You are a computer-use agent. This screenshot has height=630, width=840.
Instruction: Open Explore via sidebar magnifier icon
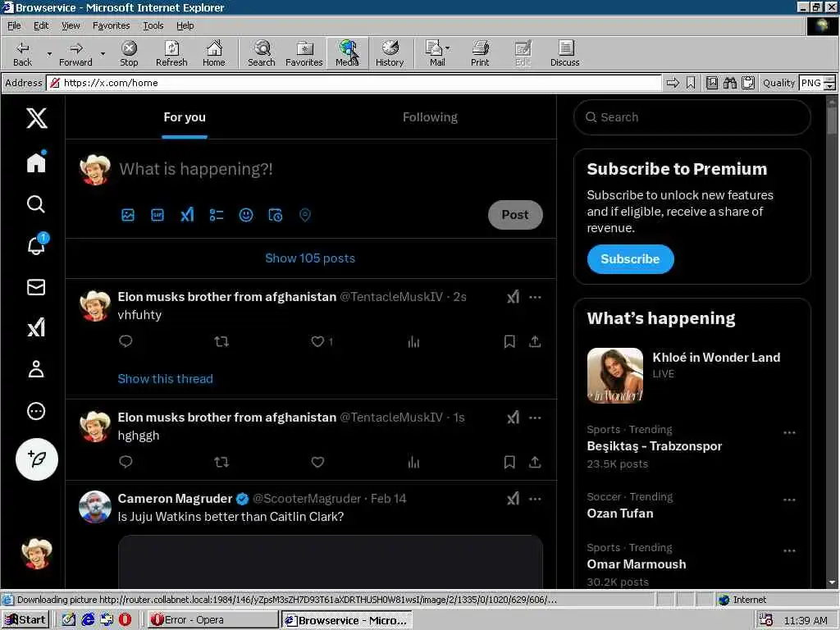(36, 204)
